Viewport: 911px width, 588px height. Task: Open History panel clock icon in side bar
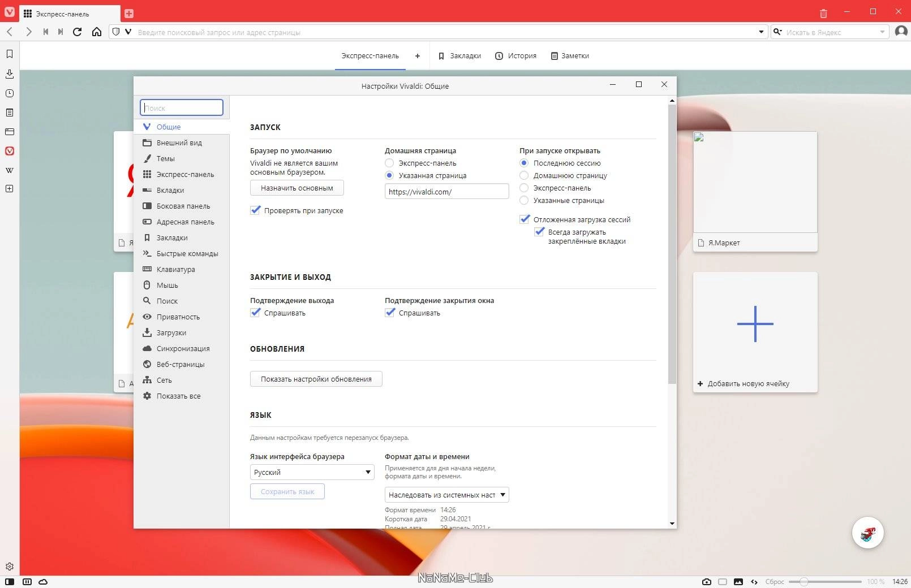tap(10, 93)
